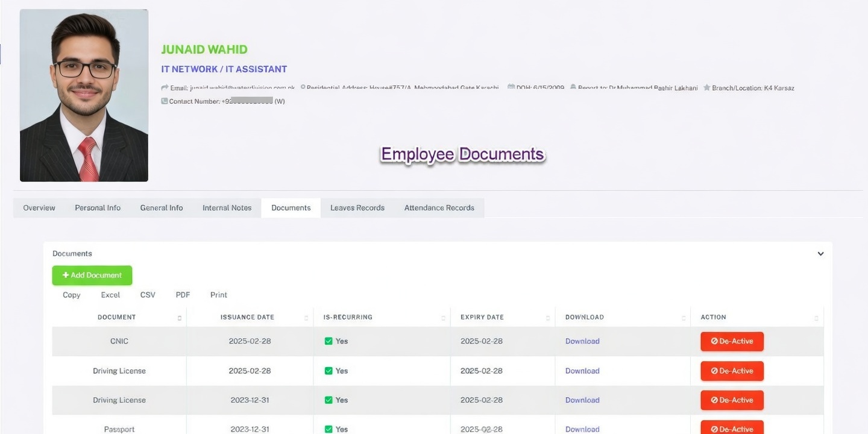Sort by Issuance Date column arrow
Viewport: 868px width, 434px height.
[x=306, y=318]
